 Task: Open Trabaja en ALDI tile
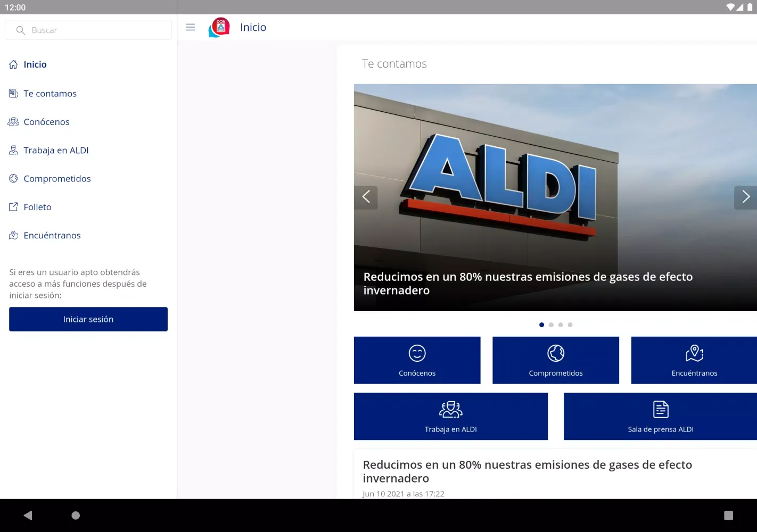(x=450, y=416)
